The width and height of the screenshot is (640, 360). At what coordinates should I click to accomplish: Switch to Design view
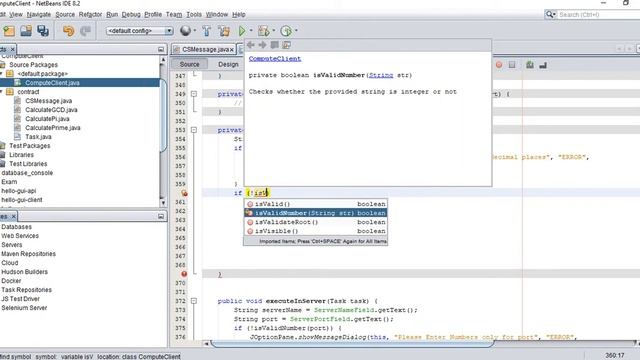pyautogui.click(x=228, y=64)
